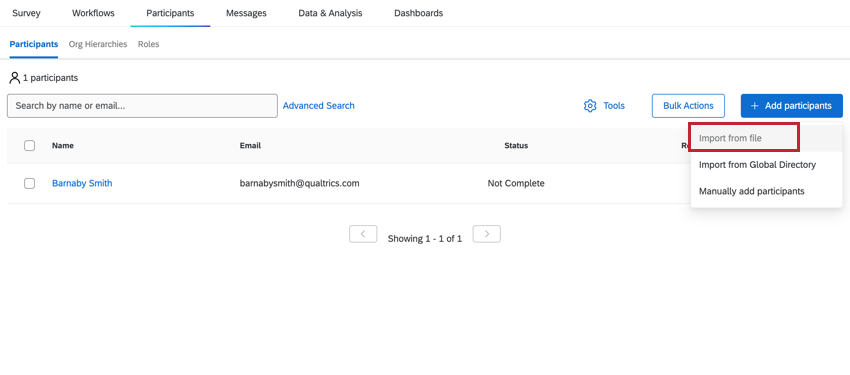Open the Roles subtab
Image resolution: width=850 pixels, height=375 pixels.
(x=149, y=44)
